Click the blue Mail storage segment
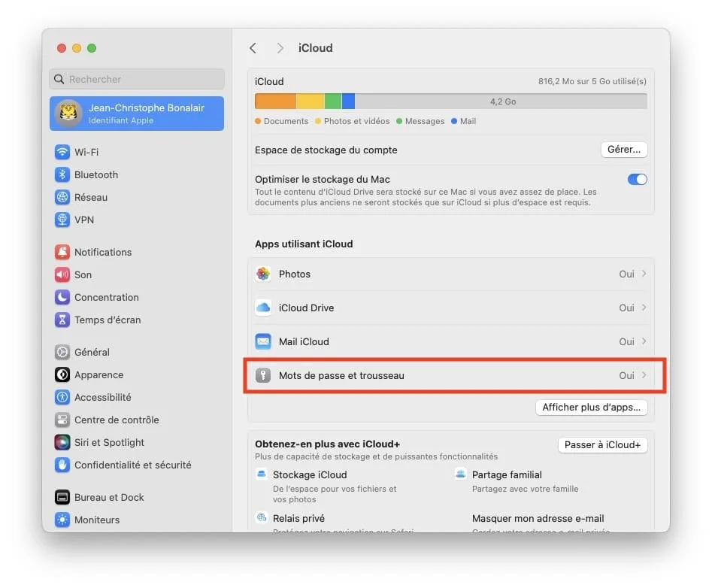The height and width of the screenshot is (588, 712). coord(348,102)
